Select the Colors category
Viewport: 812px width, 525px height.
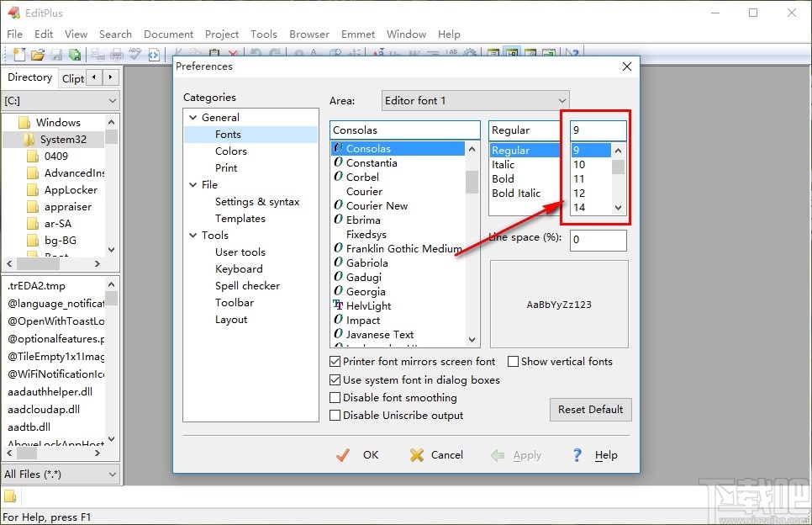(231, 151)
